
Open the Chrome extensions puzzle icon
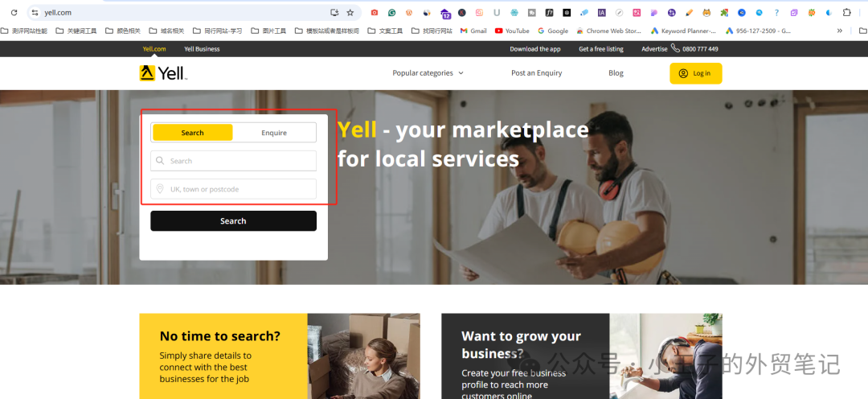coord(846,12)
